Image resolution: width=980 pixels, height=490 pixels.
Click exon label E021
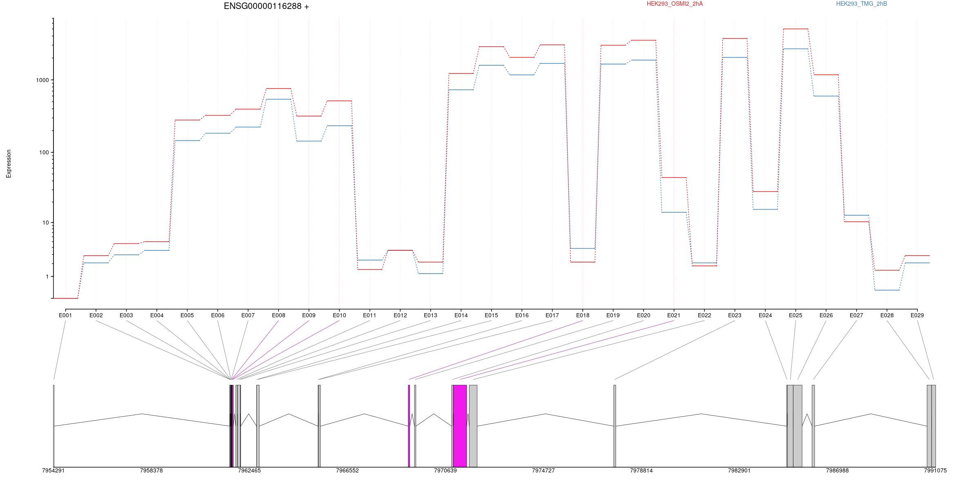(x=674, y=315)
